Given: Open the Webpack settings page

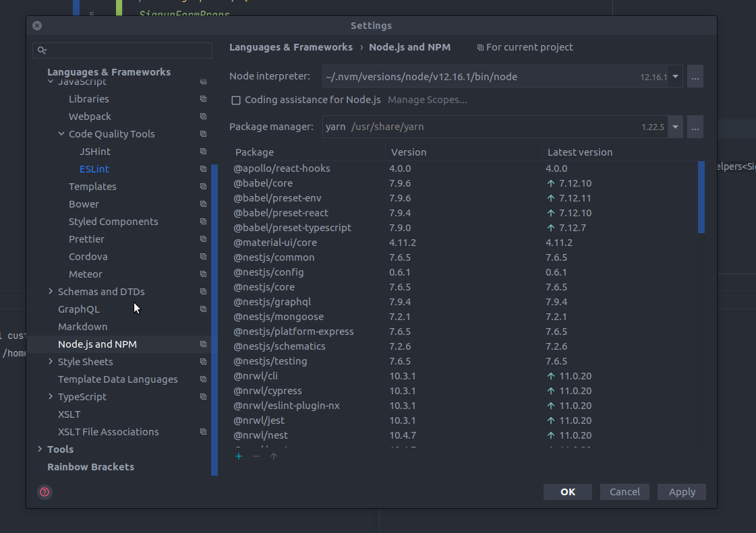Looking at the screenshot, I should pyautogui.click(x=90, y=116).
